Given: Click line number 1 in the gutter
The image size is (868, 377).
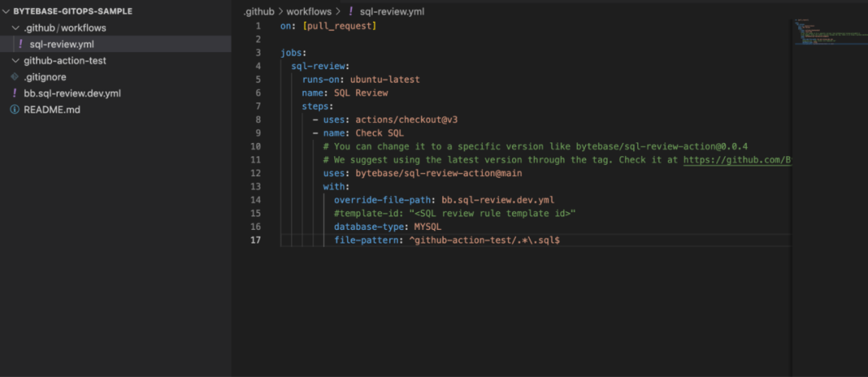Looking at the screenshot, I should coord(258,26).
